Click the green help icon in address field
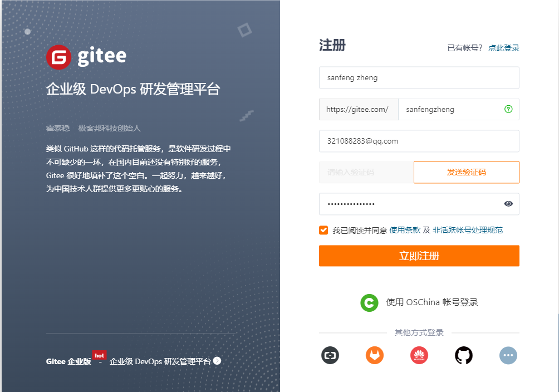This screenshot has height=392, width=559. click(508, 109)
